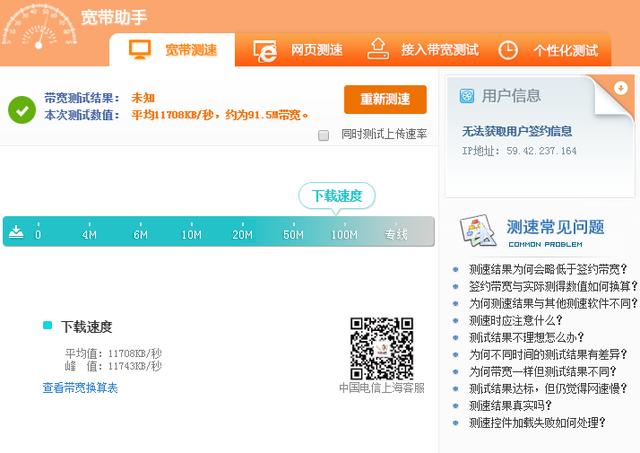Click the IE browser icon for 网页测速
Screen dimensions: 640x453
[x=265, y=51]
